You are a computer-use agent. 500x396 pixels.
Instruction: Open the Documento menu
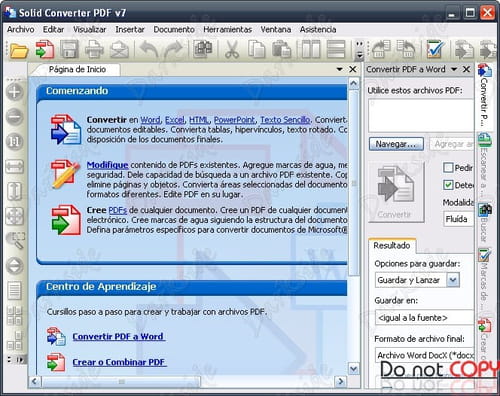click(174, 30)
